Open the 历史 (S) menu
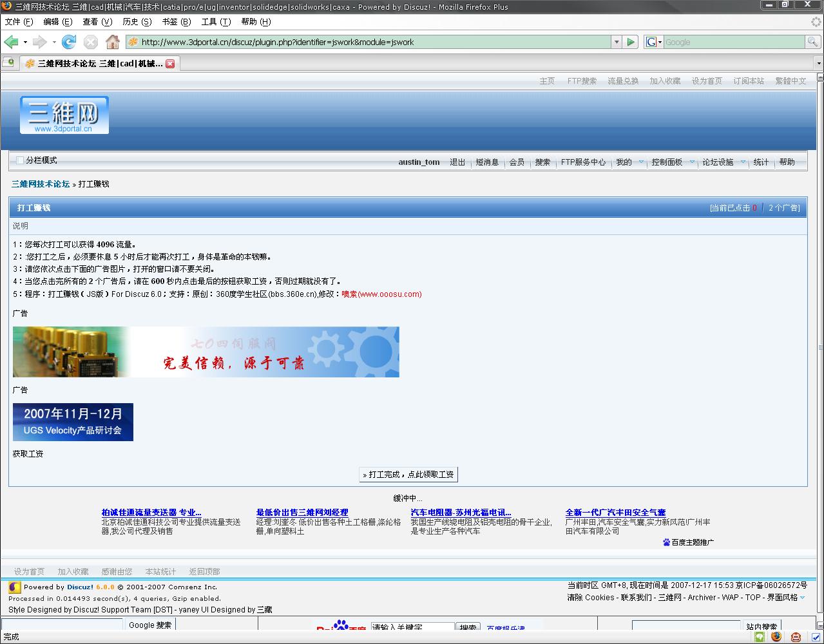Screen dimensions: 824x644 pos(137,21)
